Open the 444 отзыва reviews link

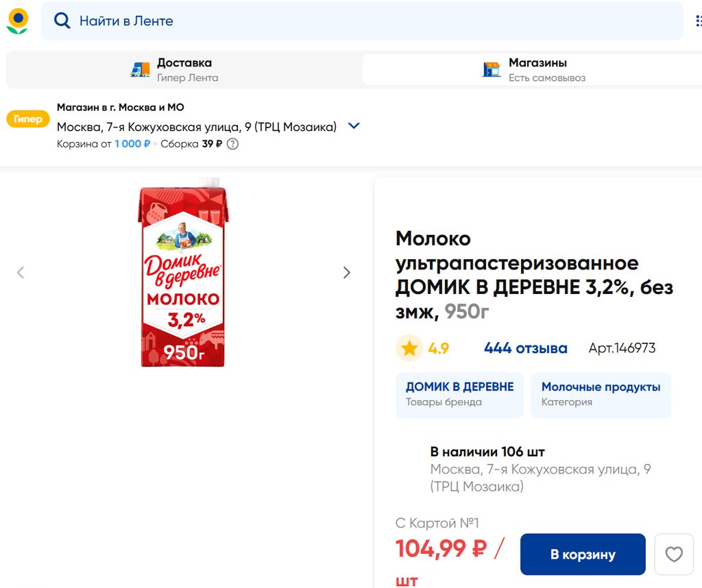(x=525, y=348)
